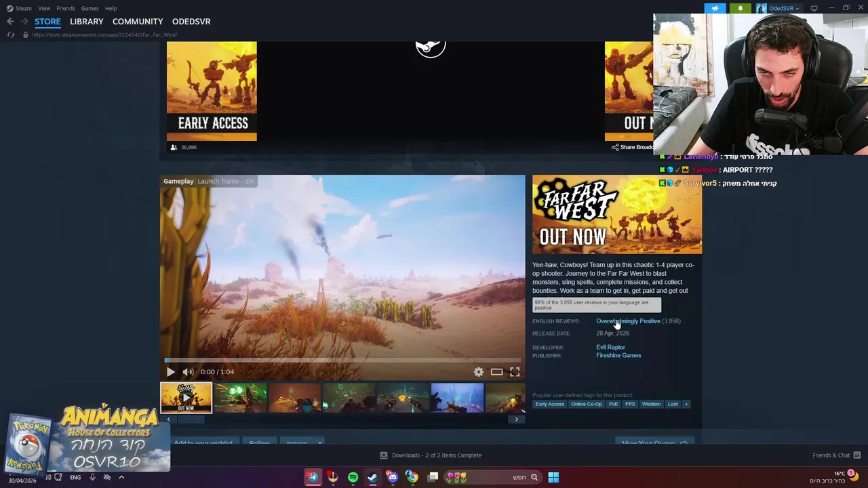Show hidden tray icons chevron
The width and height of the screenshot is (868, 488).
tap(121, 477)
